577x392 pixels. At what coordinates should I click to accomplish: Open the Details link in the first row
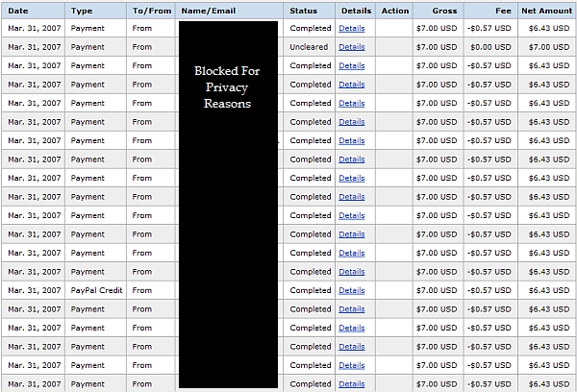[x=352, y=29]
